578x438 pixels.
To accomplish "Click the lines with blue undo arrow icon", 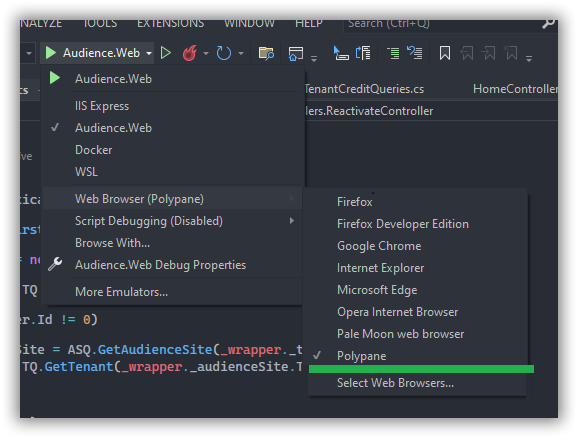I will point(414,53).
